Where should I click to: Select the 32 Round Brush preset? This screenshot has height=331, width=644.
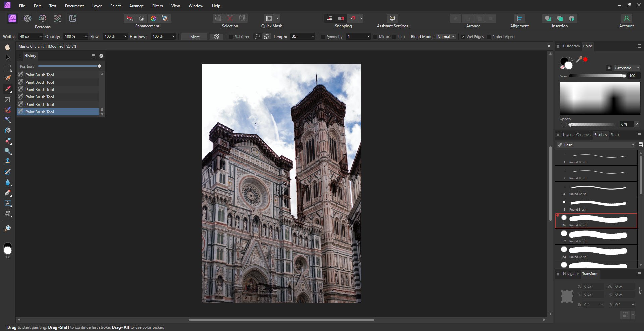click(596, 237)
